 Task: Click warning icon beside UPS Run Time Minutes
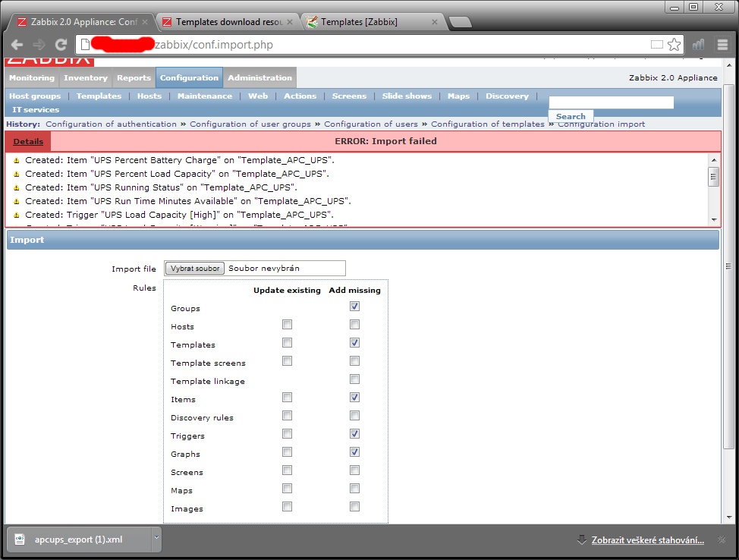point(17,201)
